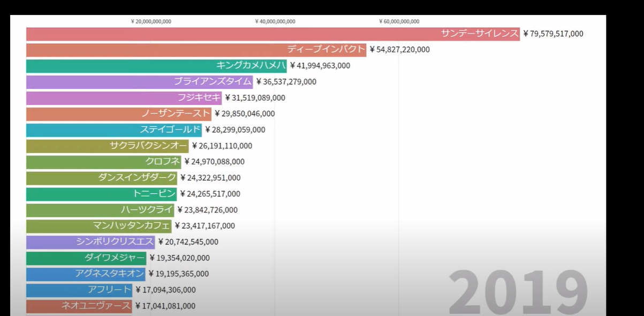This screenshot has width=644, height=316.
Task: Select the value ¥ 17,041,081,000
Action: click(x=165, y=306)
